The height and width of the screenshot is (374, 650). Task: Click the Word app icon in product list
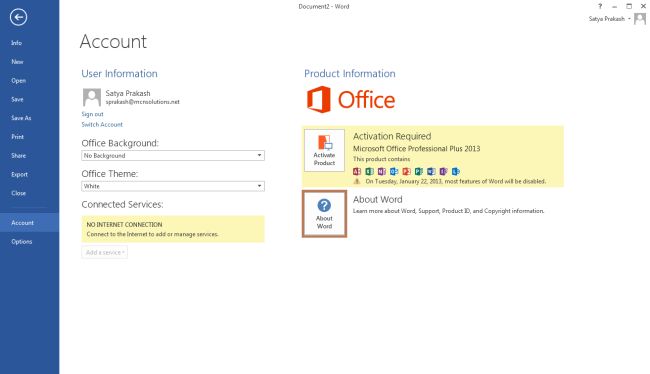point(431,171)
